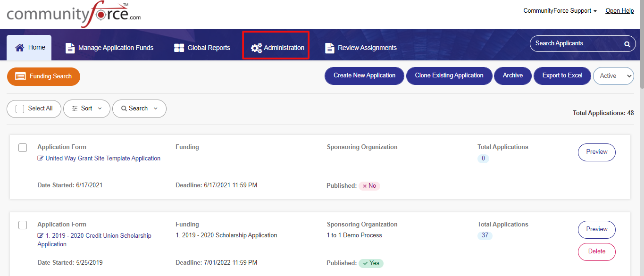This screenshot has height=276, width=644.
Task: Open 2019 - 2020 Credit Union Scholarship Application link
Action: (94, 240)
